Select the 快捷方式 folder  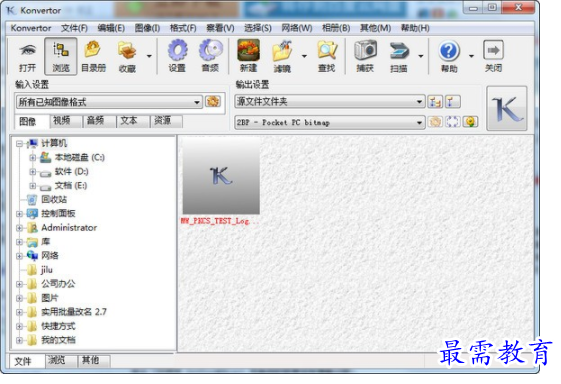[x=58, y=326]
